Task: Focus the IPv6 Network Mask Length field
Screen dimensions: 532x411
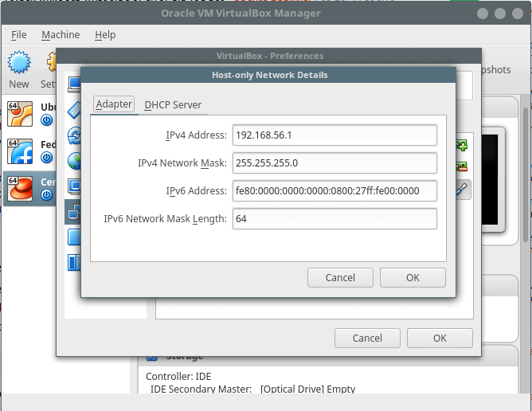Action: pyautogui.click(x=334, y=218)
